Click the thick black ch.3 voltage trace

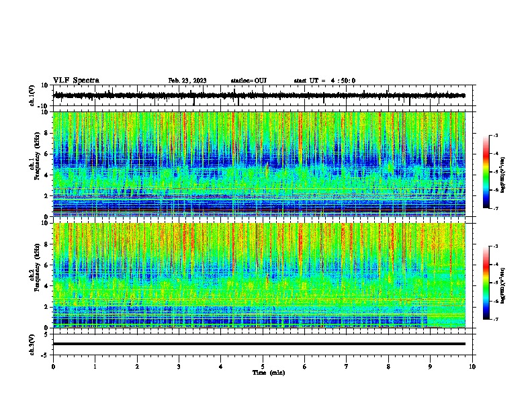[259, 344]
